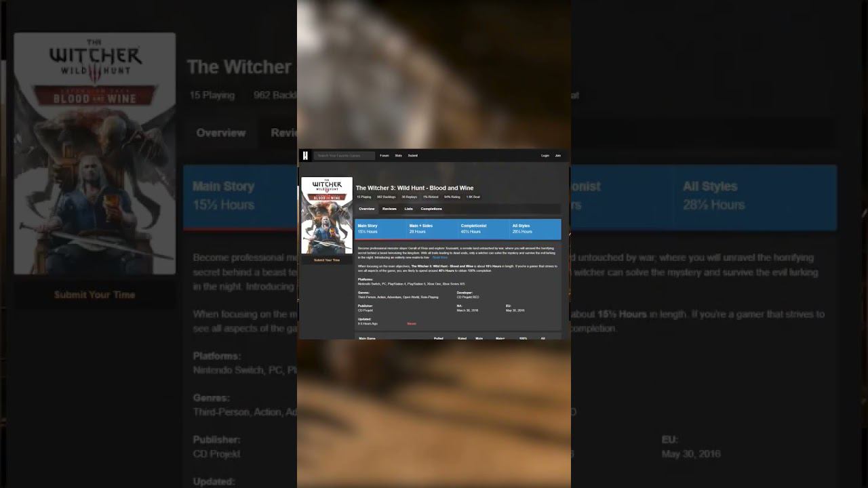Click the sharp '15 Playing' stat
Image resolution: width=868 pixels, height=488 pixels.
pos(364,197)
